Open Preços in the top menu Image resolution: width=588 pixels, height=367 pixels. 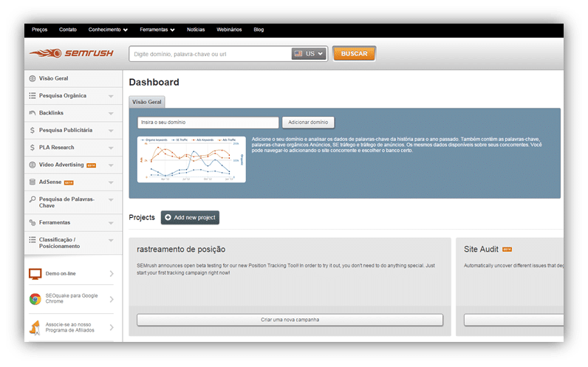(x=39, y=30)
